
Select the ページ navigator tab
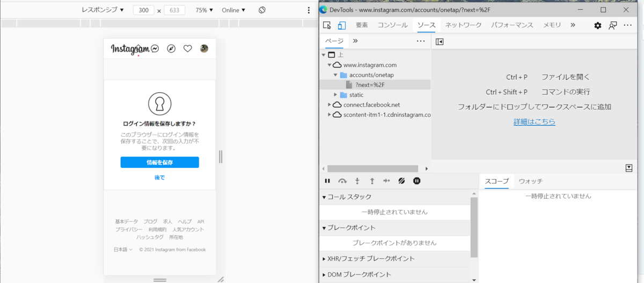[334, 41]
